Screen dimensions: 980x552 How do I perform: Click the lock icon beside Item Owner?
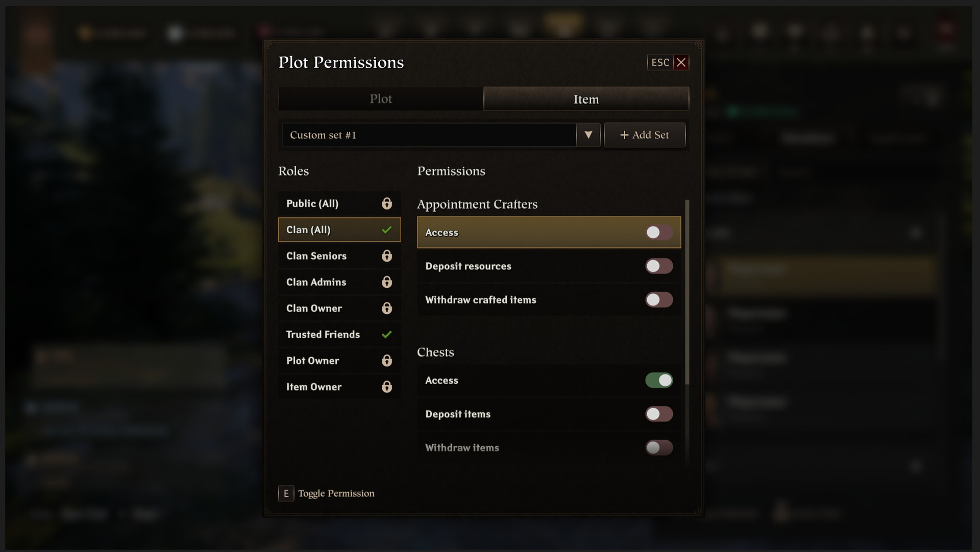[x=387, y=387]
